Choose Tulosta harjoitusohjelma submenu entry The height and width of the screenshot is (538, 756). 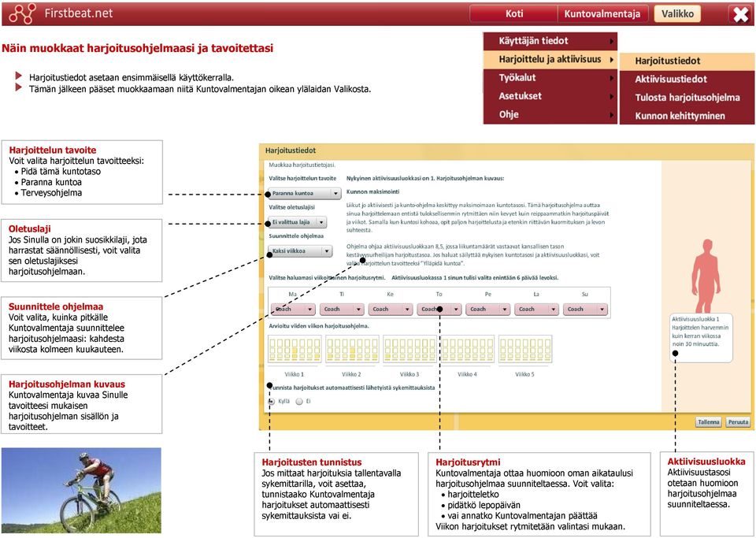687,98
